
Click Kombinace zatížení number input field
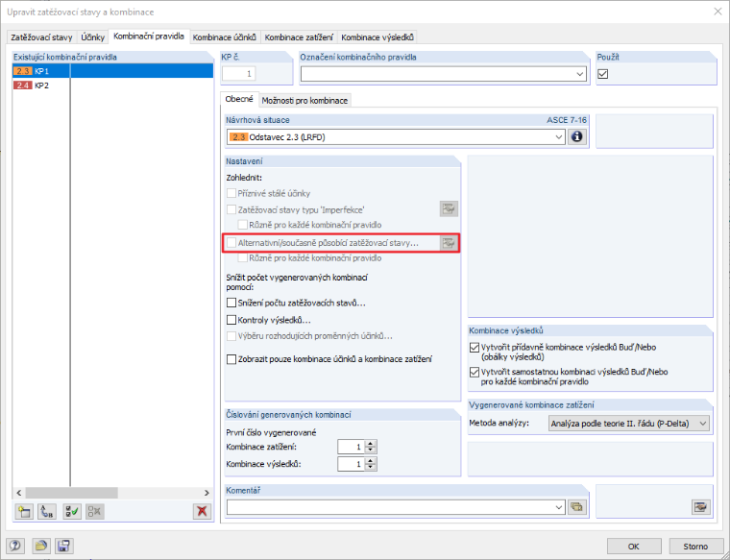tap(352, 447)
